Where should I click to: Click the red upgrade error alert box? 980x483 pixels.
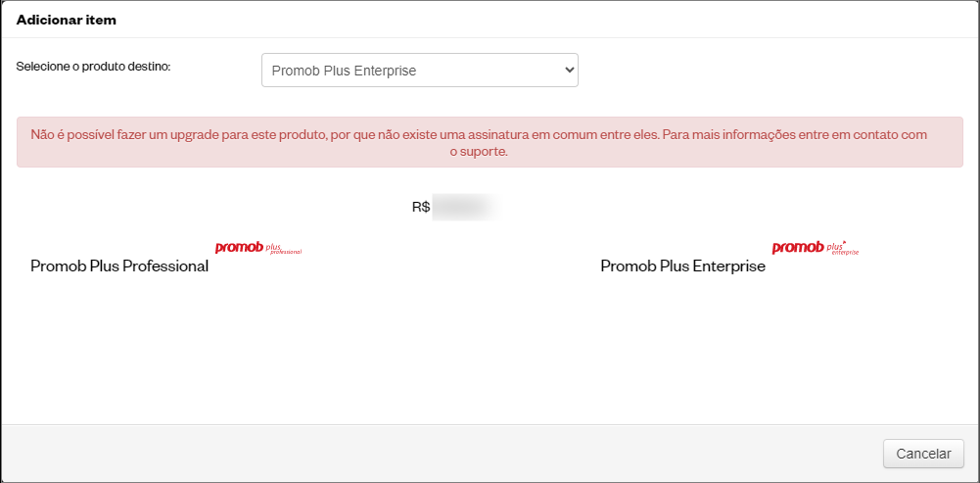pyautogui.click(x=490, y=142)
